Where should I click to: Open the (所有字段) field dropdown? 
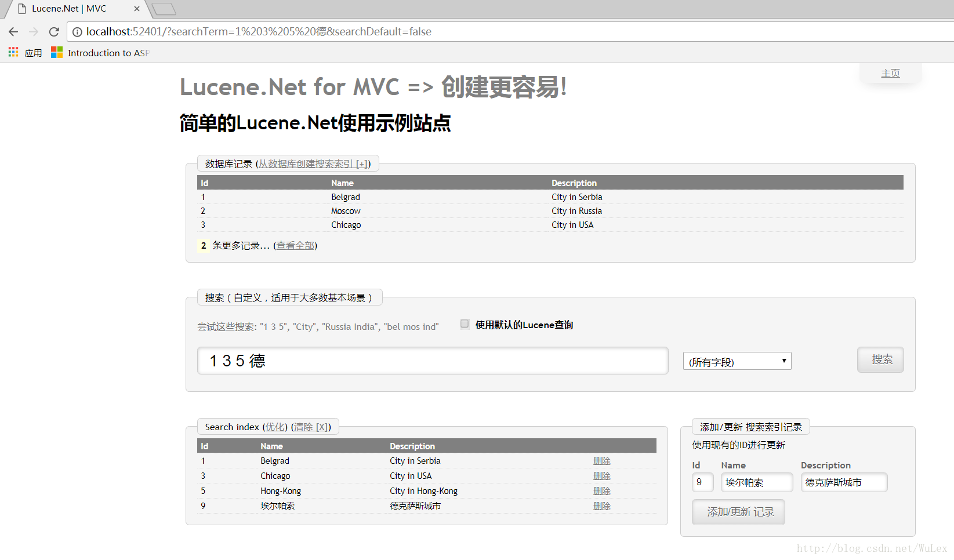(x=737, y=361)
